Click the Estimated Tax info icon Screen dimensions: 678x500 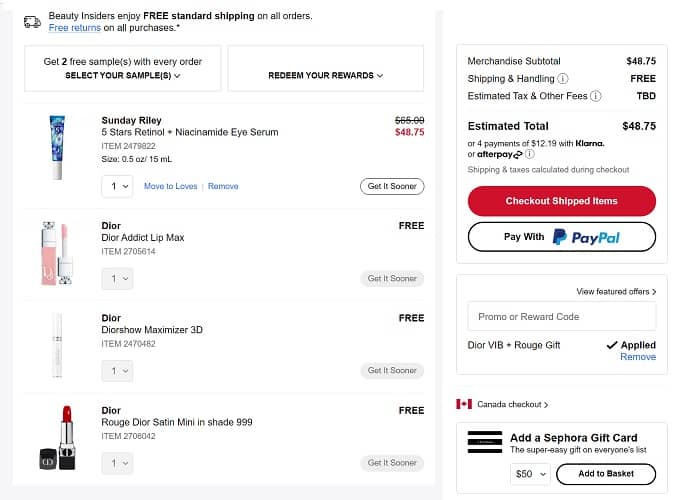click(596, 96)
